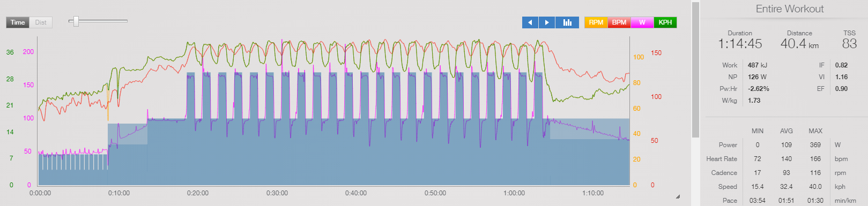868x206 pixels.
Task: Click the Speed min value 15.4
Action: coord(757,187)
